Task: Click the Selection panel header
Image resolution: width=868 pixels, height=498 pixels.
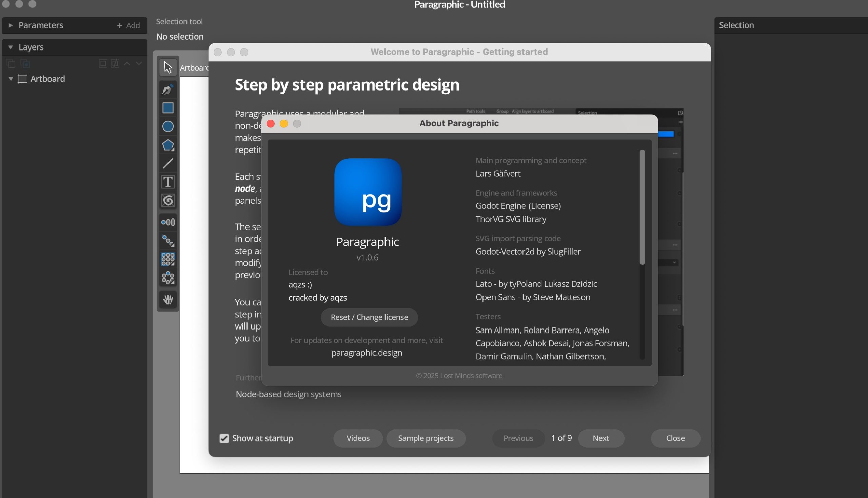Action: 791,25
